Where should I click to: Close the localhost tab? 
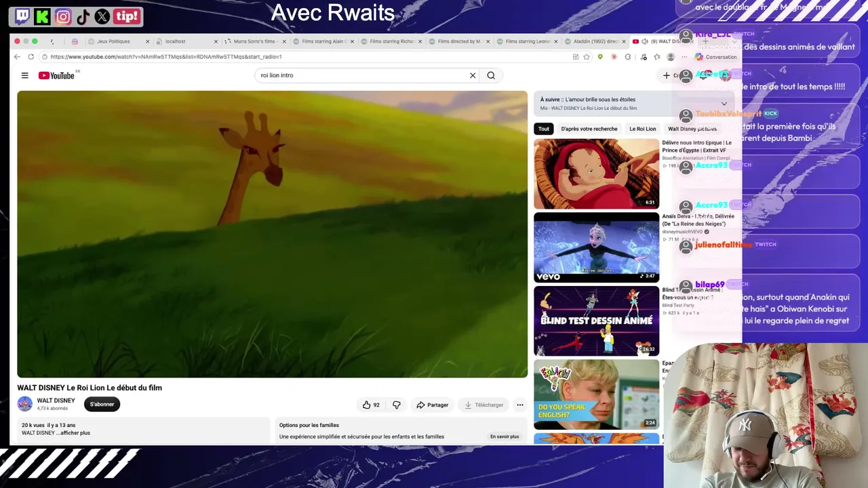click(216, 41)
